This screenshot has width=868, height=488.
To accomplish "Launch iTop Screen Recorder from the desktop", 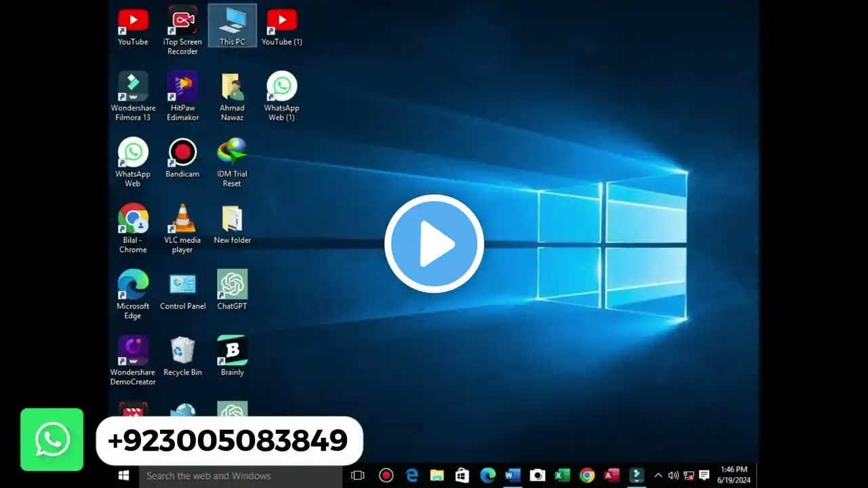I will pos(182,31).
